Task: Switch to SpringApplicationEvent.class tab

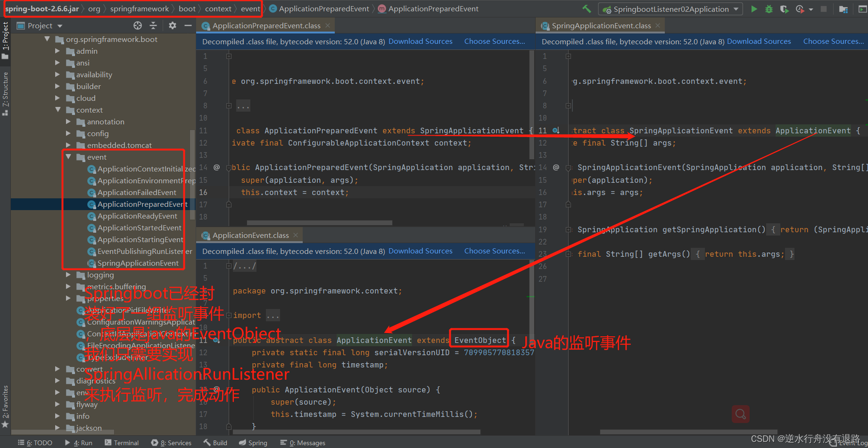Action: coord(601,25)
